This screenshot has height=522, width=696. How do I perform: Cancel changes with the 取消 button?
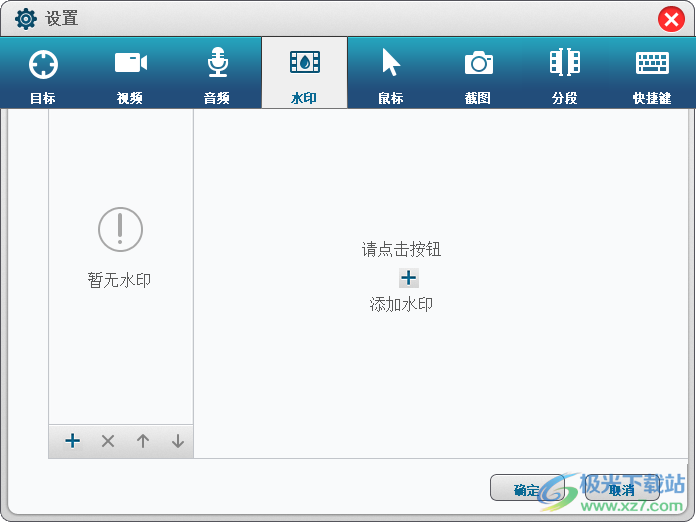click(622, 488)
